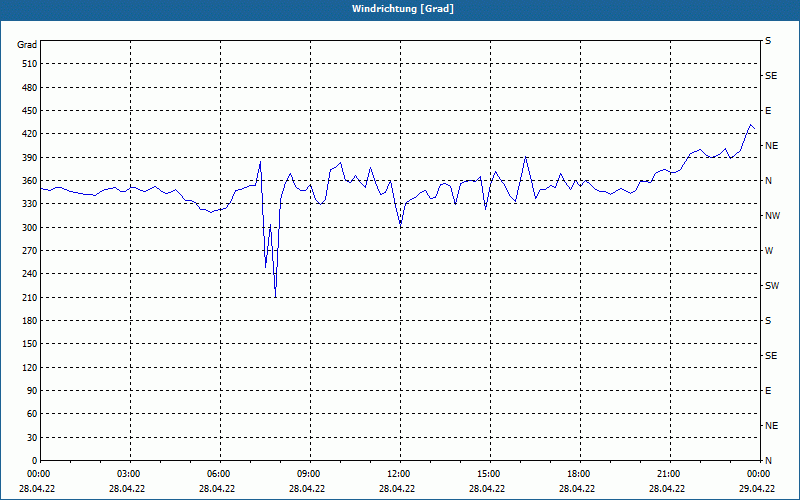
Task: Click the chart title "Windrichtung [Grad]"
Action: point(403,9)
